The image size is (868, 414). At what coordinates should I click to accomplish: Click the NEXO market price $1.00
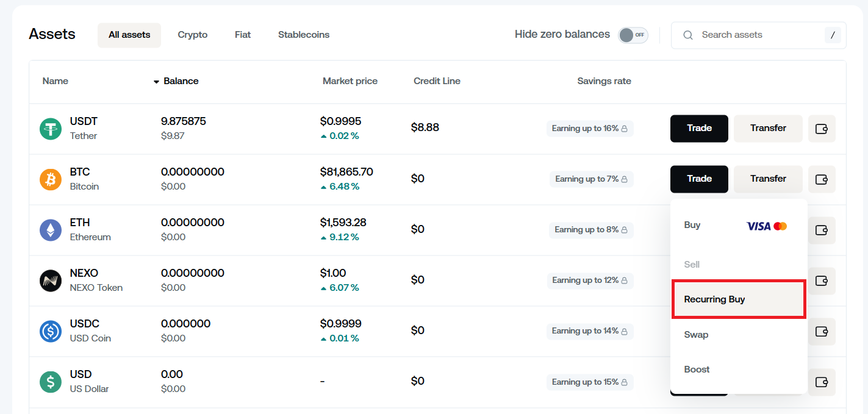(x=333, y=273)
